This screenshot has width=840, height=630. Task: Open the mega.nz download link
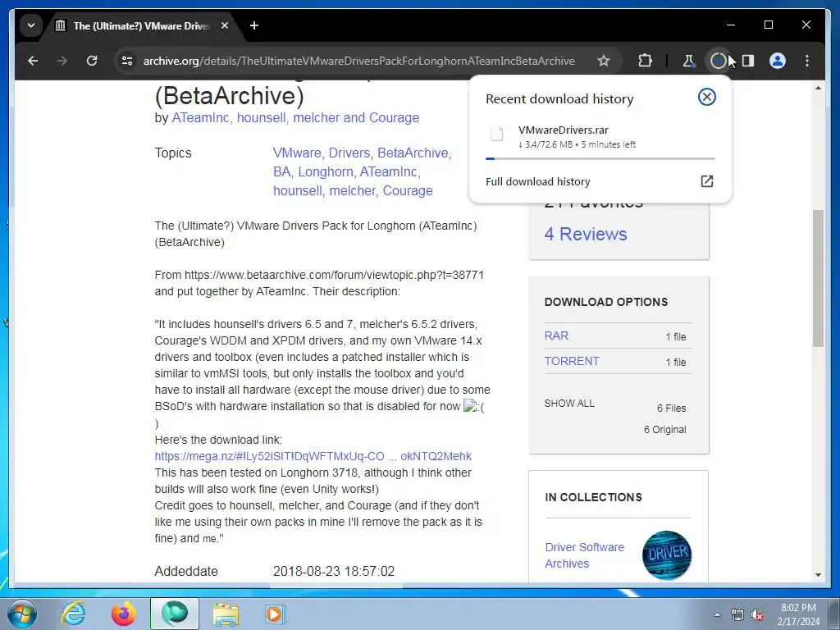313,456
